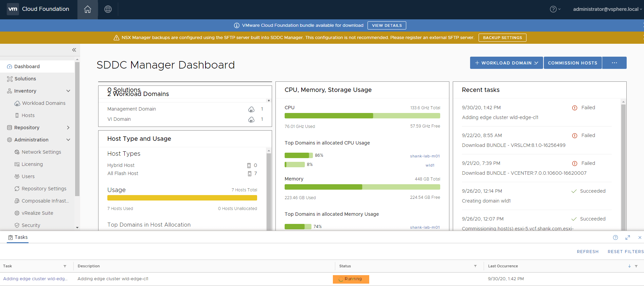Click the Composable Infrastructure icon
This screenshot has width=644, height=286.
[x=17, y=201]
